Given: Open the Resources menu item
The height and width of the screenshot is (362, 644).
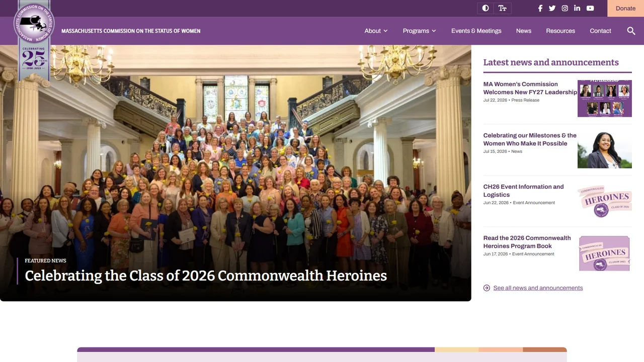Looking at the screenshot, I should (560, 31).
